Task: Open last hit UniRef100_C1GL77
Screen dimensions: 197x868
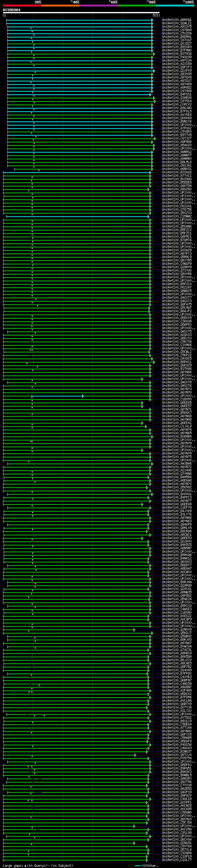Action: click(176, 860)
